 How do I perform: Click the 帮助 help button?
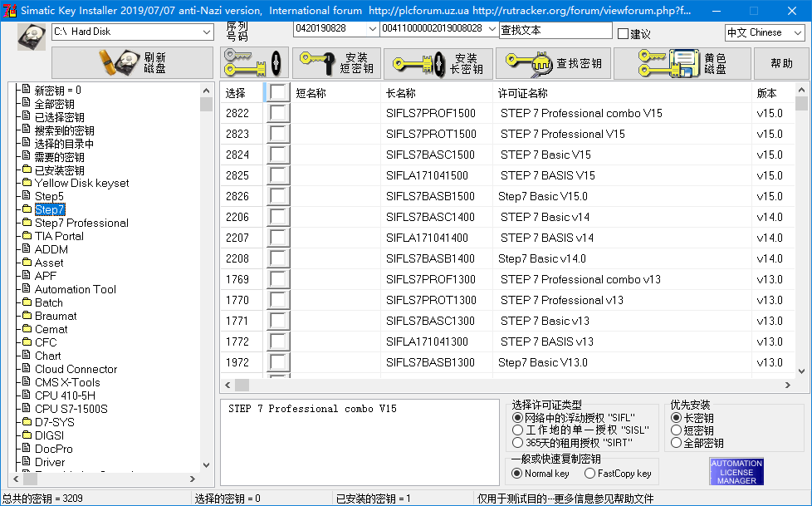[x=781, y=63]
